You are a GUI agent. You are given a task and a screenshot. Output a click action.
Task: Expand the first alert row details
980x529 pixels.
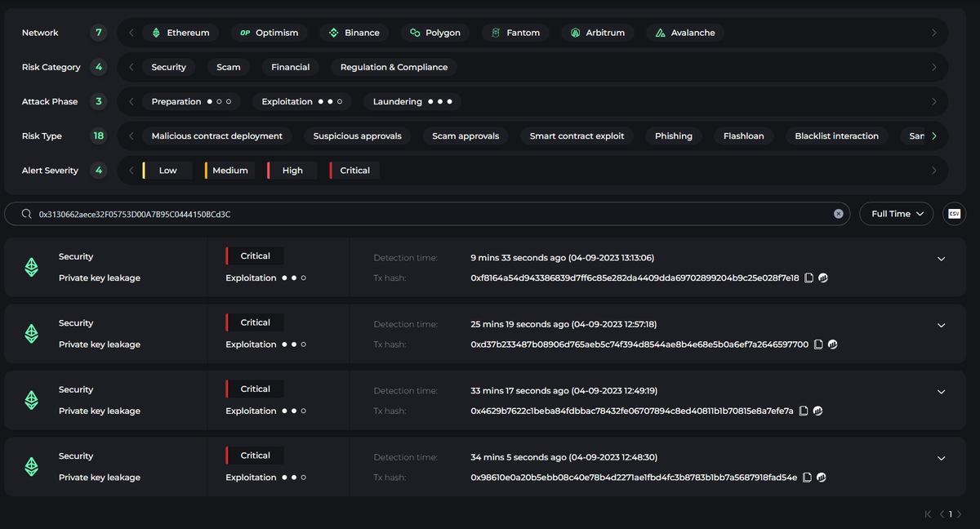(941, 259)
